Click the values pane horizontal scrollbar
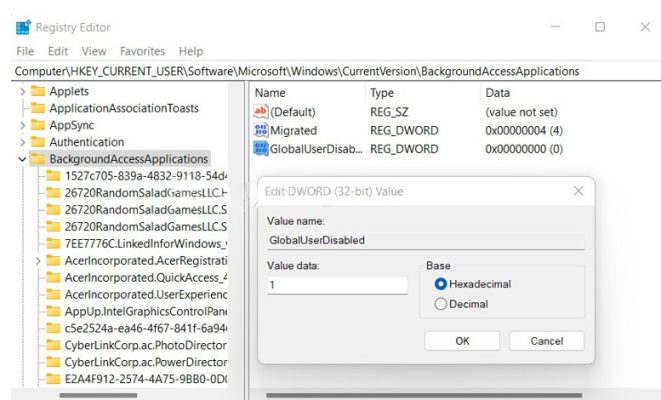The image size is (661, 400). click(424, 395)
